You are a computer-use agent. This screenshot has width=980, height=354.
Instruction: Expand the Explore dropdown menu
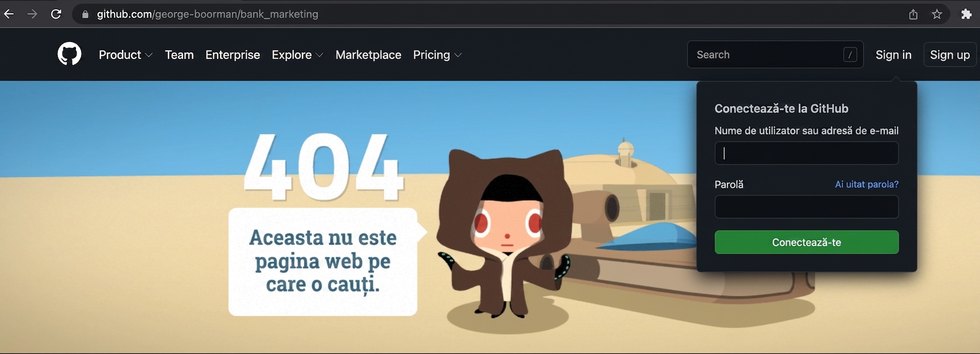297,55
